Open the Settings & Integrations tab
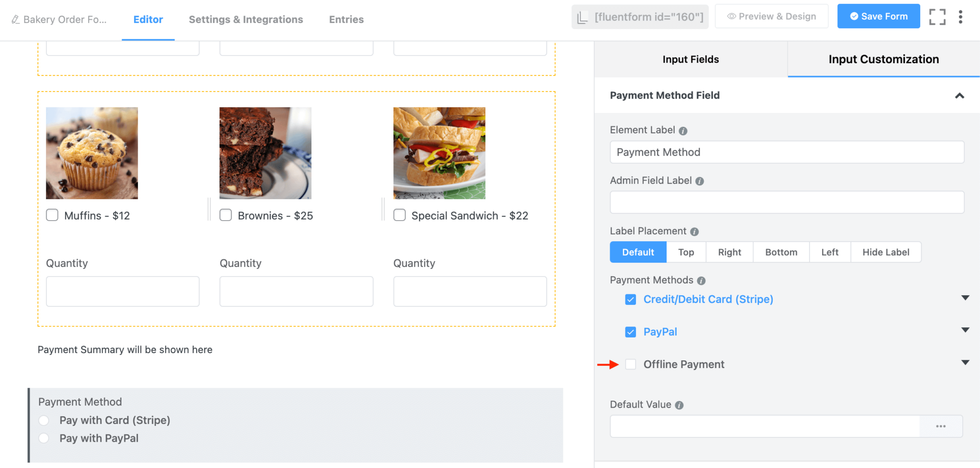This screenshot has height=468, width=980. [x=245, y=19]
